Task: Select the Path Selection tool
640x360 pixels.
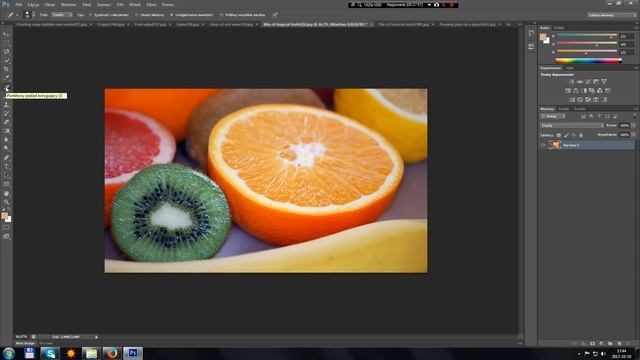Action: [x=6, y=176]
